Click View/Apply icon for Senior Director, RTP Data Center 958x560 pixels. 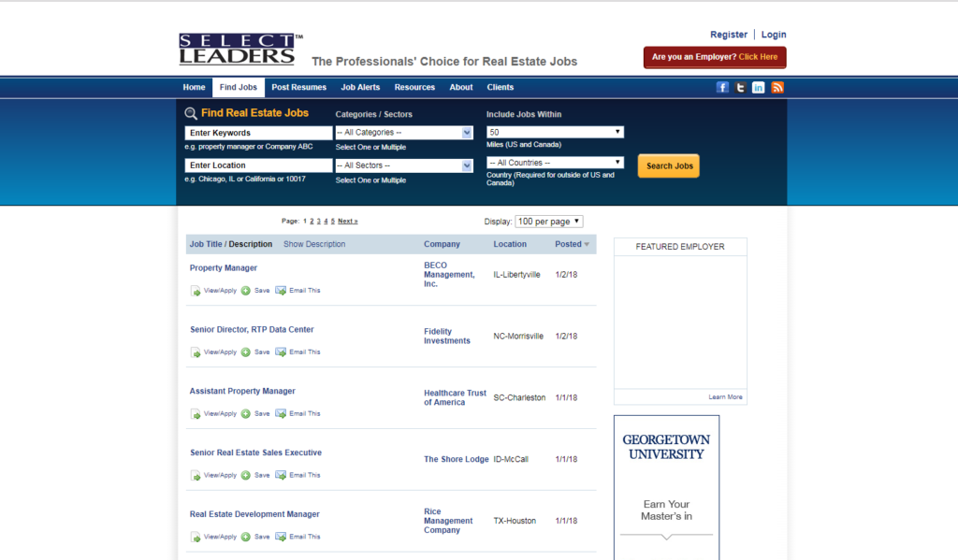pos(196,352)
